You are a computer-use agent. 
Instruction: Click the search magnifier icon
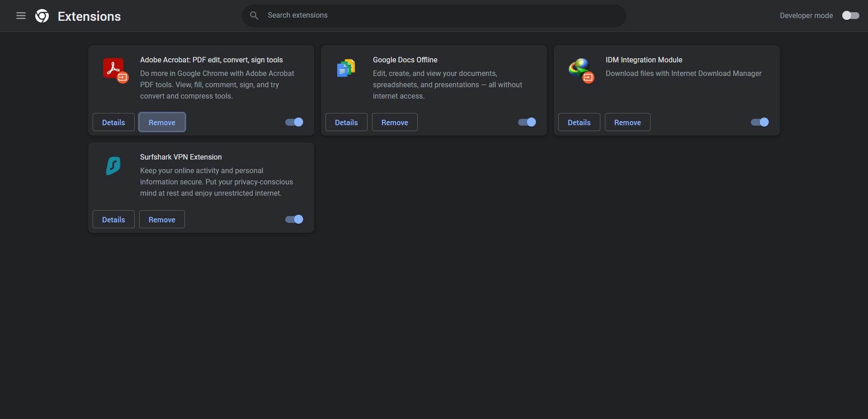[x=254, y=15]
